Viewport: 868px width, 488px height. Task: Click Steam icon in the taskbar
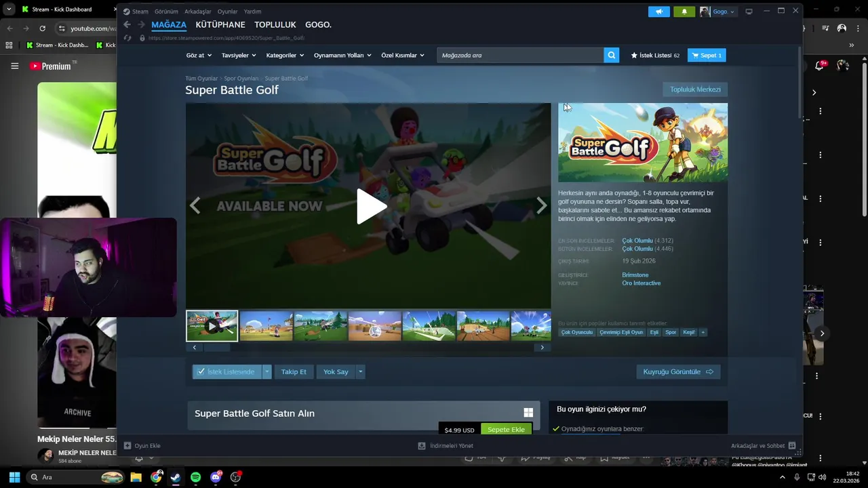pyautogui.click(x=176, y=477)
